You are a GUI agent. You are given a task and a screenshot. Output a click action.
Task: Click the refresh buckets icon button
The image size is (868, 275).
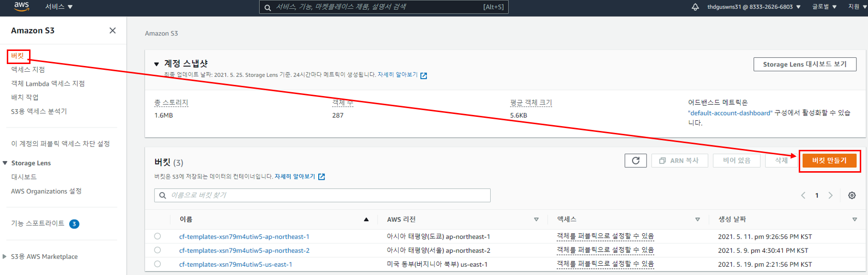[x=635, y=161]
